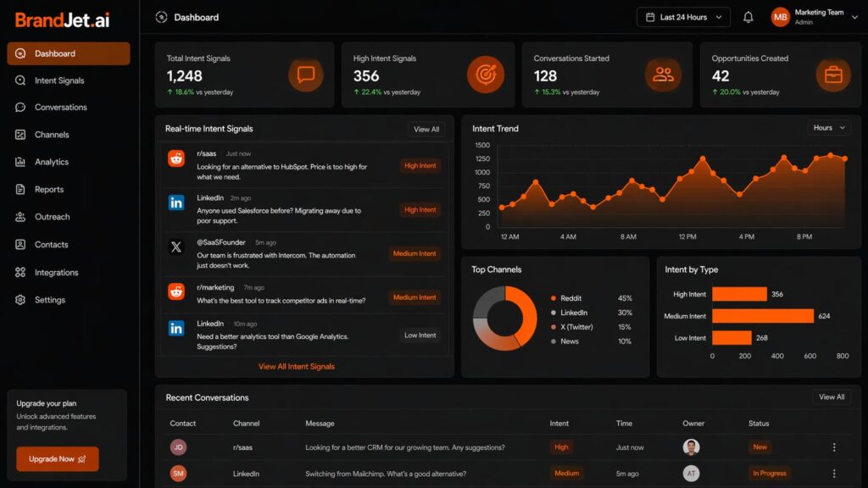Screen dimensions: 868x488
Task: Click Medium Intent badge on Intercom signal
Action: pyautogui.click(x=415, y=253)
